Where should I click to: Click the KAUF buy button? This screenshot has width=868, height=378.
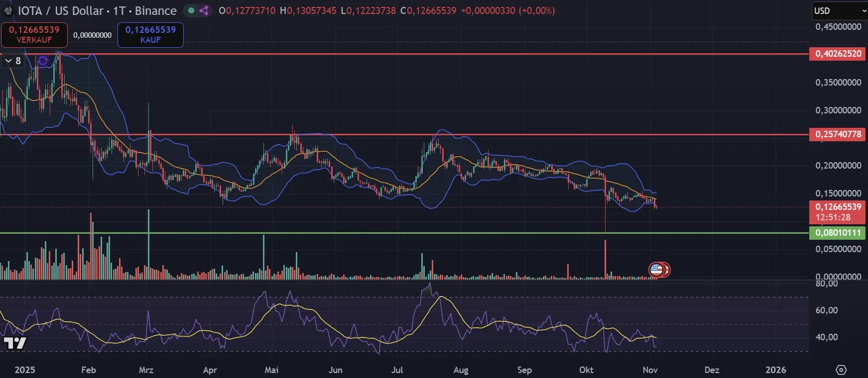pos(150,35)
